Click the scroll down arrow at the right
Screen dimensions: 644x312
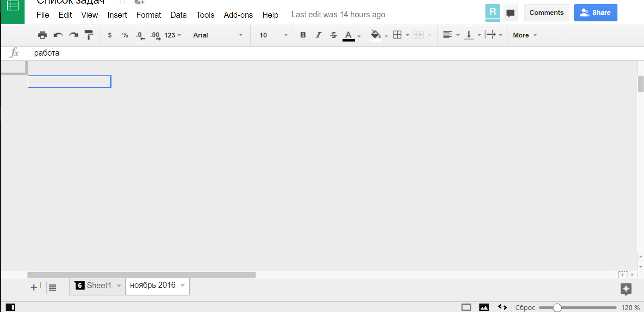(641, 266)
